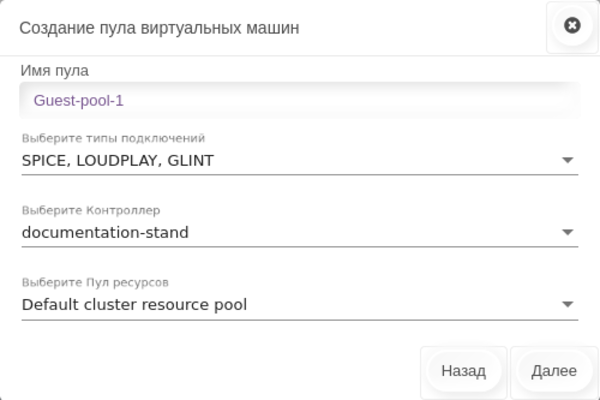
Task: Close the pool creation dialog
Action: pyautogui.click(x=572, y=26)
